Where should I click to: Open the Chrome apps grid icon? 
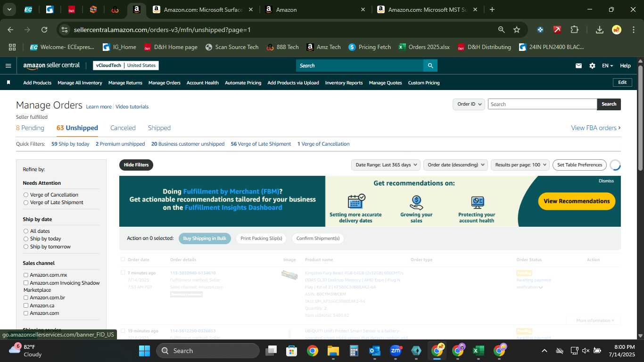click(x=12, y=47)
